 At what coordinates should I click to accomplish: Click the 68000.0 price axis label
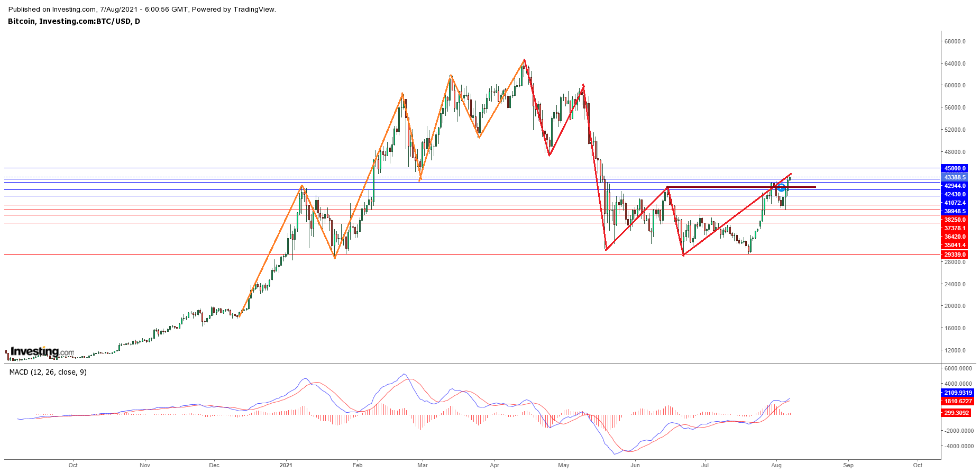click(x=955, y=41)
